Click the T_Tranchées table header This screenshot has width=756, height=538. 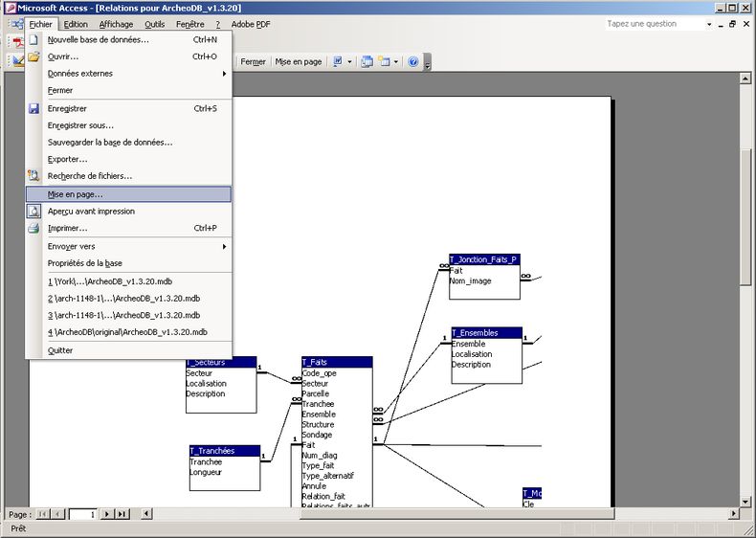point(225,451)
